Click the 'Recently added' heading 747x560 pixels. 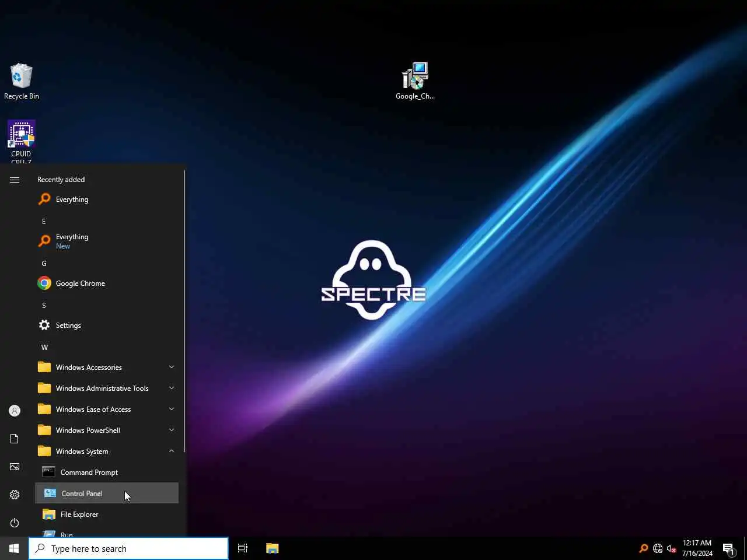61,180
